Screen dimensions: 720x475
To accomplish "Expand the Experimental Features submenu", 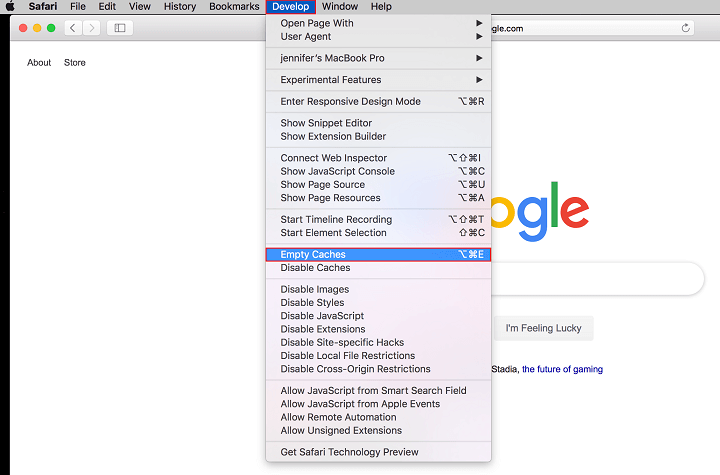I will click(x=378, y=79).
